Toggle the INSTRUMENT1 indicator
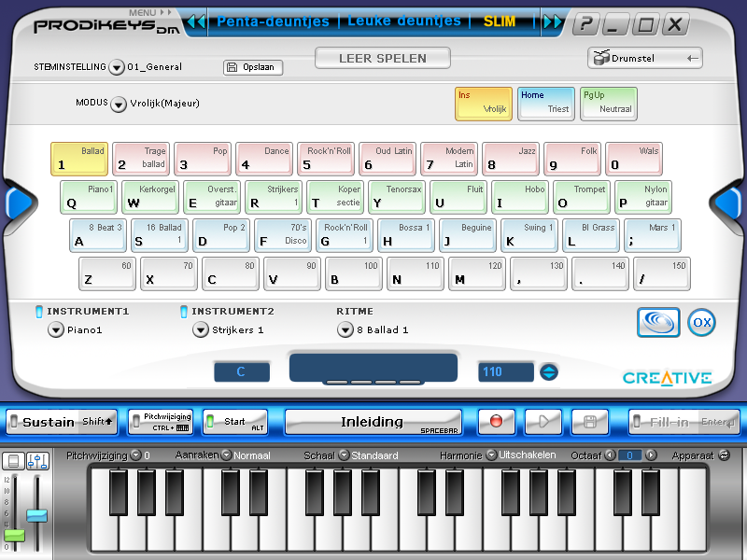Screen dimensions: 747x560 coord(39,312)
